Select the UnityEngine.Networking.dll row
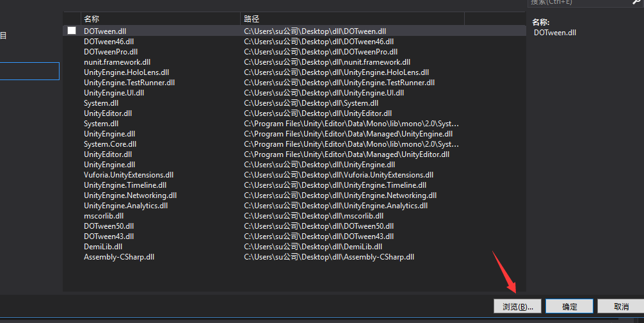 (294, 195)
